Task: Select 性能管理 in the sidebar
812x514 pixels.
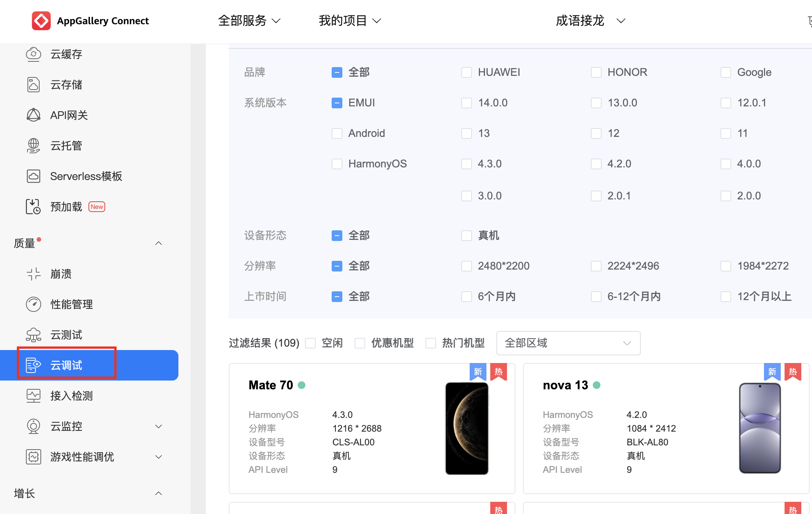Action: click(72, 304)
